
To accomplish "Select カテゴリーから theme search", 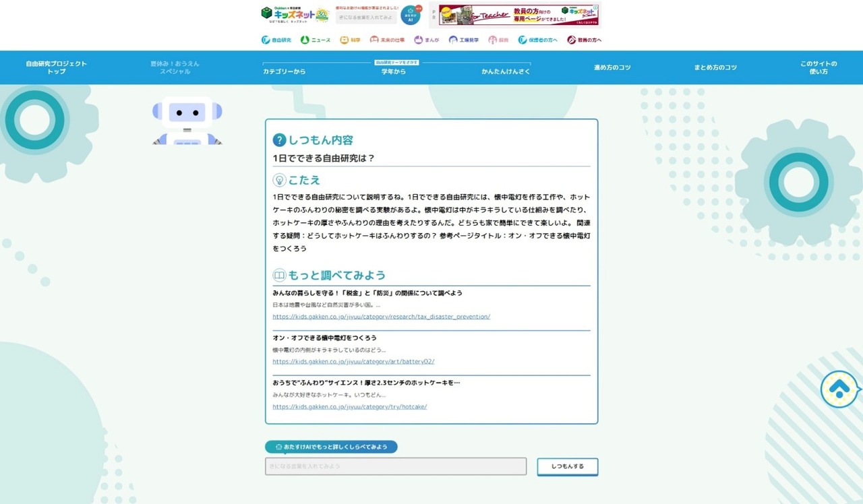I will [284, 71].
